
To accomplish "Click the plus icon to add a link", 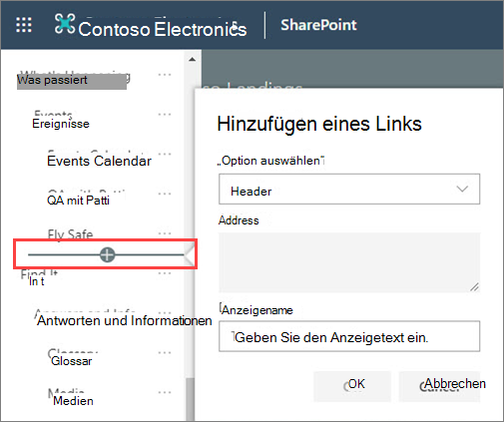I will tap(107, 254).
